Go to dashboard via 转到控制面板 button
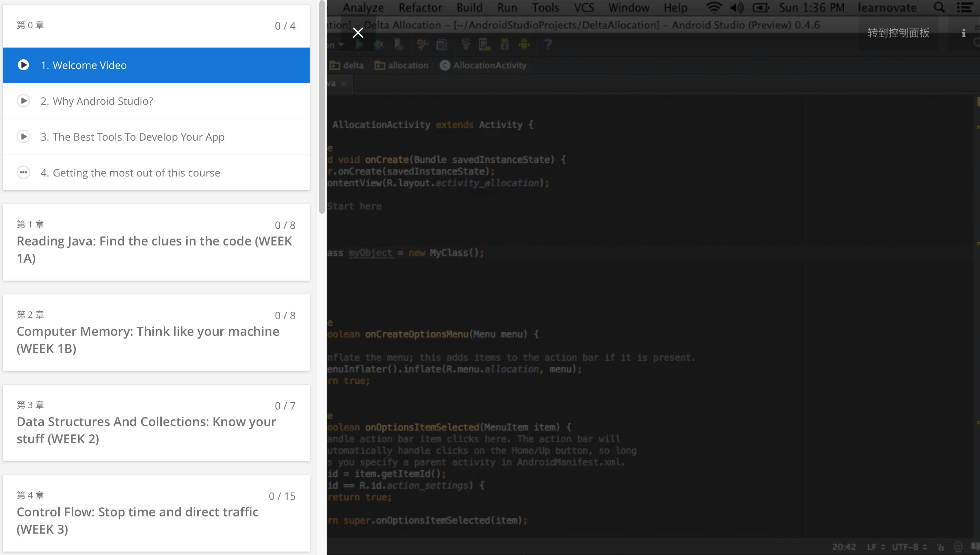 pyautogui.click(x=898, y=33)
